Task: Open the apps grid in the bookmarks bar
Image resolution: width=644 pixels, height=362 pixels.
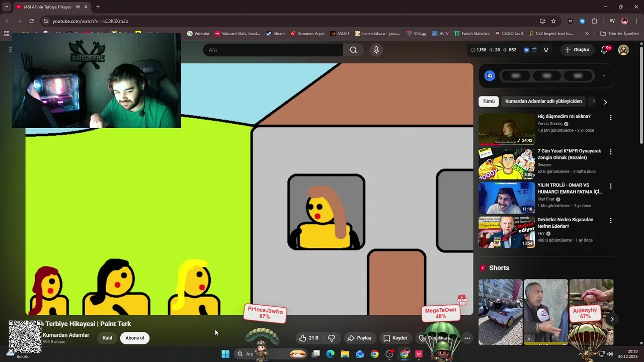Action: click(7, 34)
